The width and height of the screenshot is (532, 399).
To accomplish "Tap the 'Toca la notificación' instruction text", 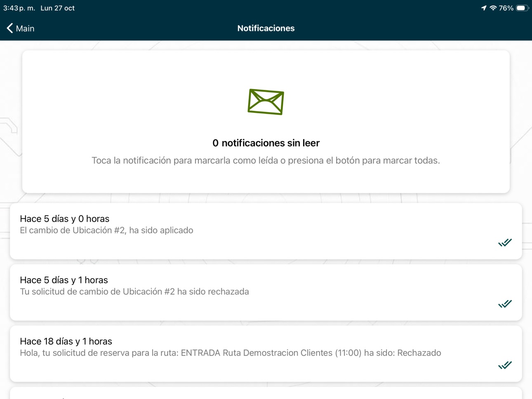I will pos(266,160).
